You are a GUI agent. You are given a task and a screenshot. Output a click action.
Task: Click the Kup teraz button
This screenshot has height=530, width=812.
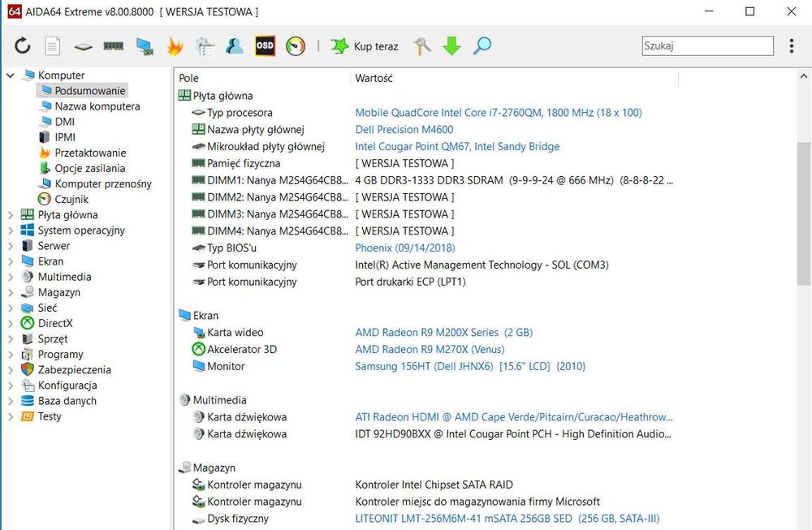click(x=365, y=46)
